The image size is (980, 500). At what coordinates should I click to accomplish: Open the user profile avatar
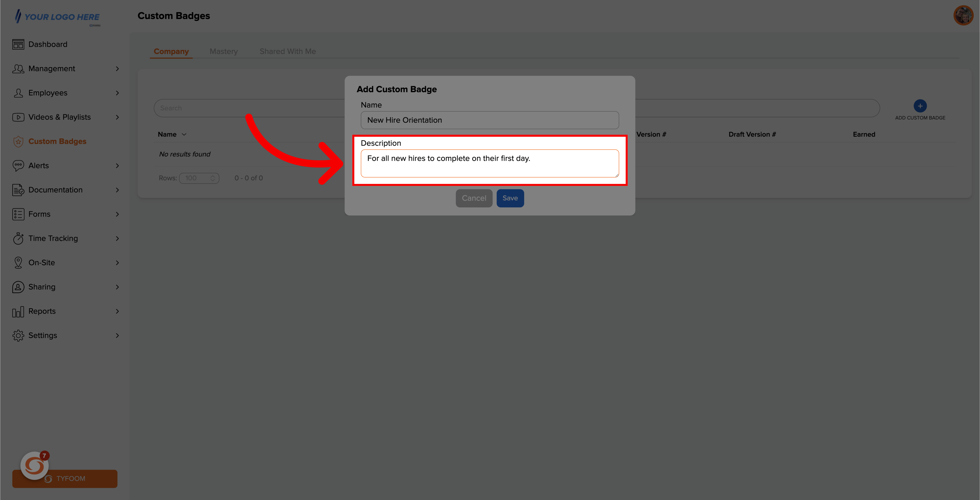pyautogui.click(x=963, y=16)
